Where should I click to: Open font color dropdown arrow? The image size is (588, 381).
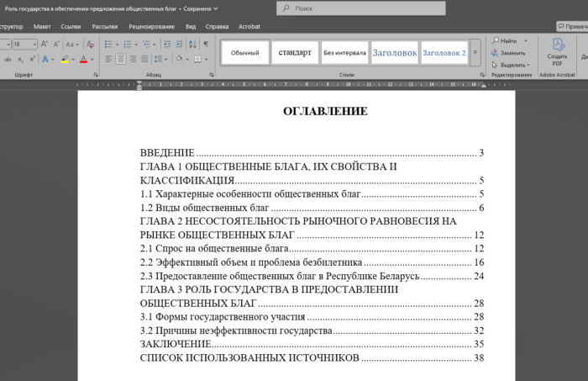point(92,60)
